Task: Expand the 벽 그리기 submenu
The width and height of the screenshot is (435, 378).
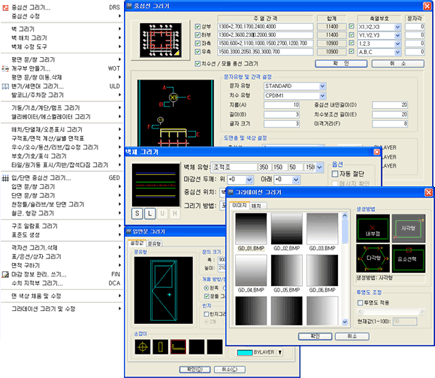Action: point(61,29)
